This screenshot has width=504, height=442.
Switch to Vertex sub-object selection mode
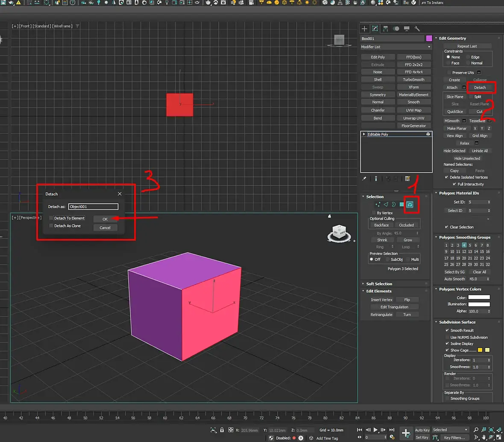tap(378, 205)
